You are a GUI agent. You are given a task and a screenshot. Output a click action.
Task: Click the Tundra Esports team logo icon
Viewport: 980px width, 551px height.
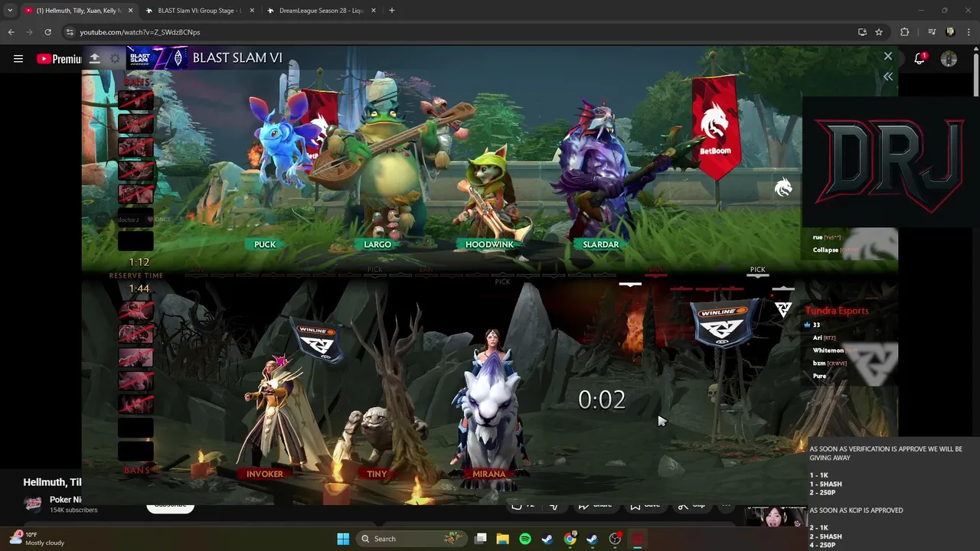(783, 309)
